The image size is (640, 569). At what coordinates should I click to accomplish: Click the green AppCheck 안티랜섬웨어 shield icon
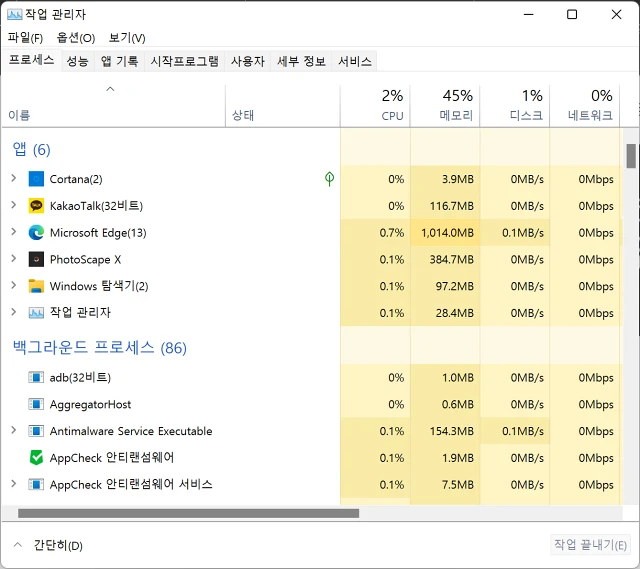pos(36,458)
